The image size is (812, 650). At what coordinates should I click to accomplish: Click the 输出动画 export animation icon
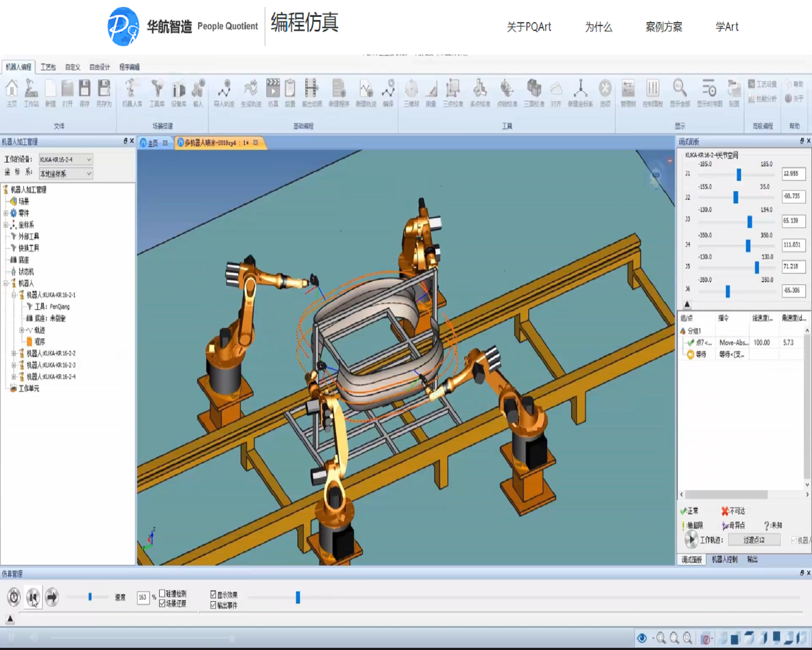pyautogui.click(x=311, y=92)
